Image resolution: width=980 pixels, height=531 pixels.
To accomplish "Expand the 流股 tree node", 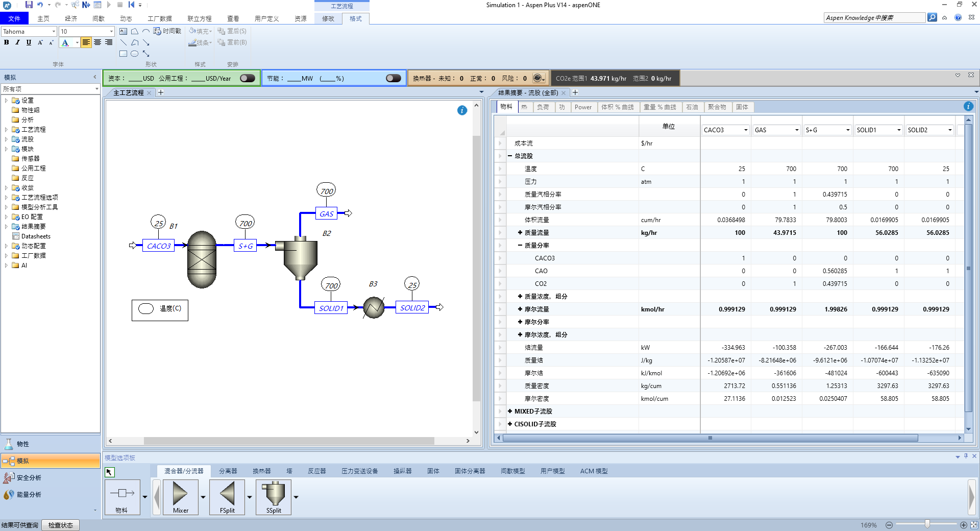I will (6, 139).
